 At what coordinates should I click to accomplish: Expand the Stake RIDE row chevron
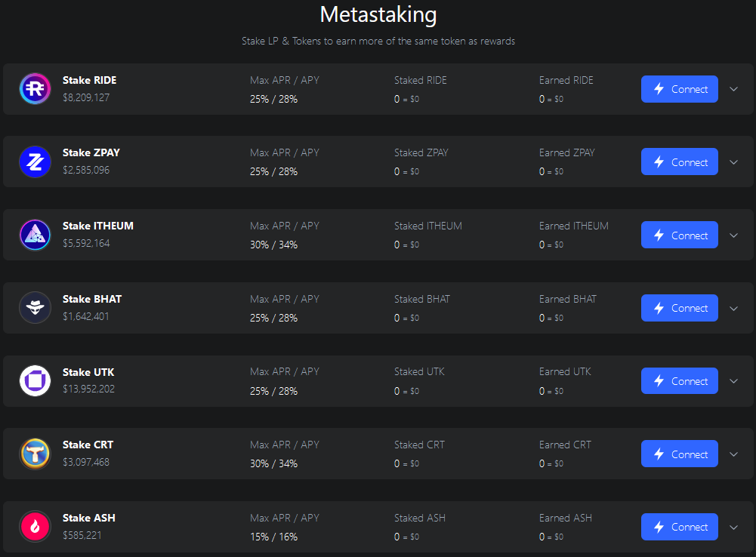point(733,89)
